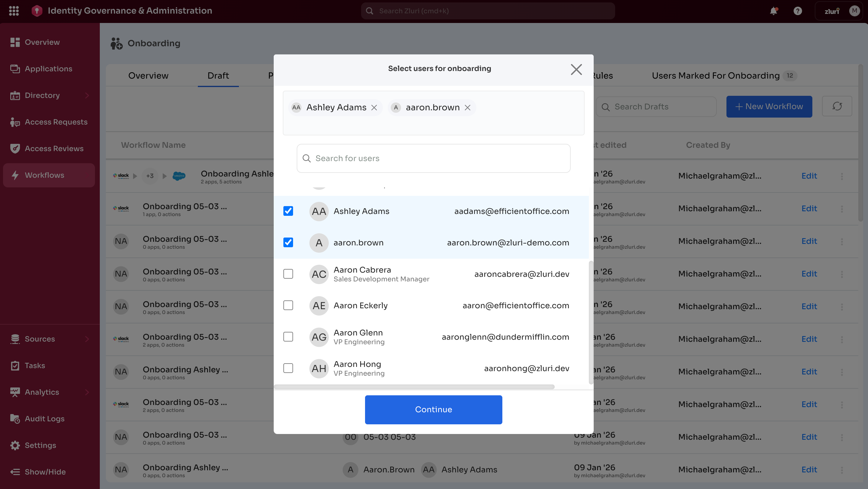Click the notifications bell icon
868x489 pixels.
[x=773, y=11]
